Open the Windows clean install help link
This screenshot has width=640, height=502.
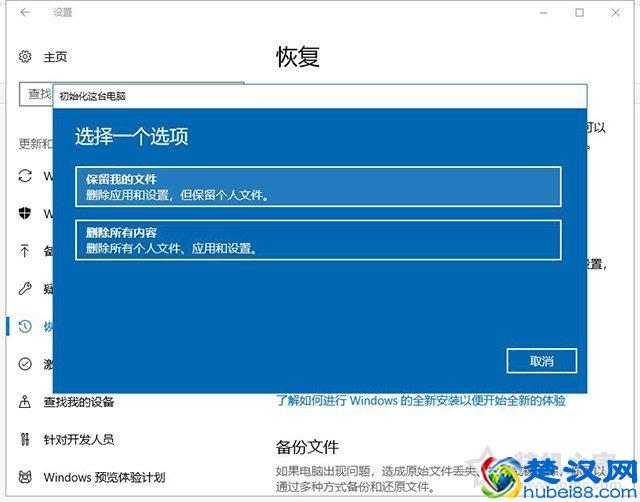point(421,400)
